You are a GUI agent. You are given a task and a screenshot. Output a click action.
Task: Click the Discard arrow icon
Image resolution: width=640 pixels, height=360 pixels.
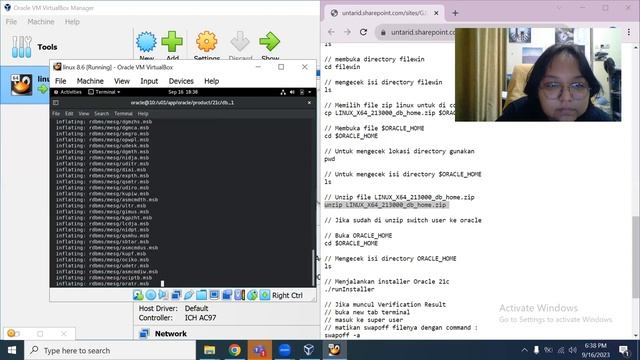point(240,42)
